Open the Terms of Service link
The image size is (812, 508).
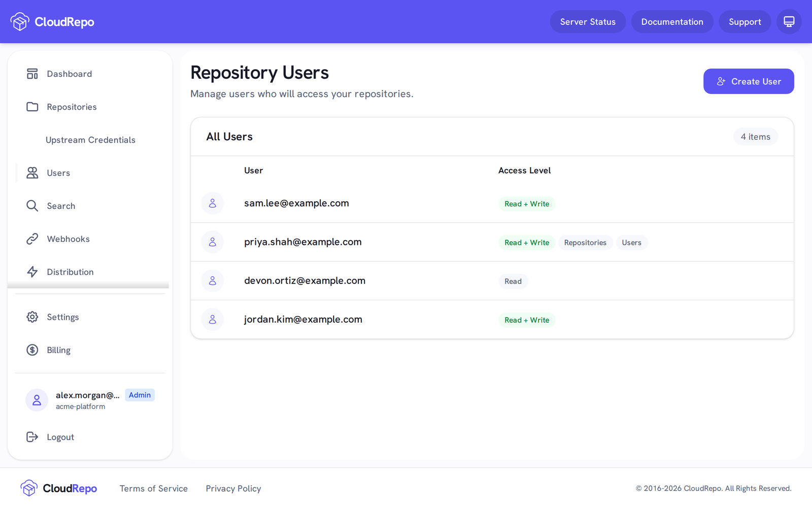pyautogui.click(x=154, y=489)
